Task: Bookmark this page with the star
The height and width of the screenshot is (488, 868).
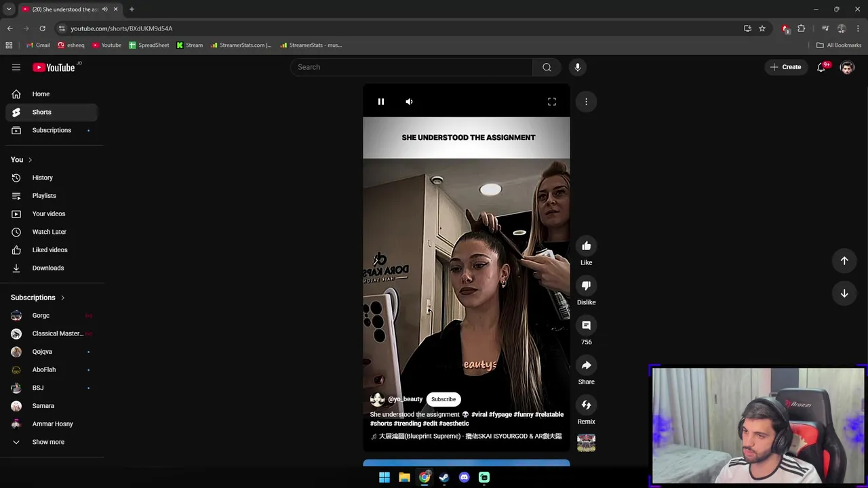Action: click(x=762, y=28)
